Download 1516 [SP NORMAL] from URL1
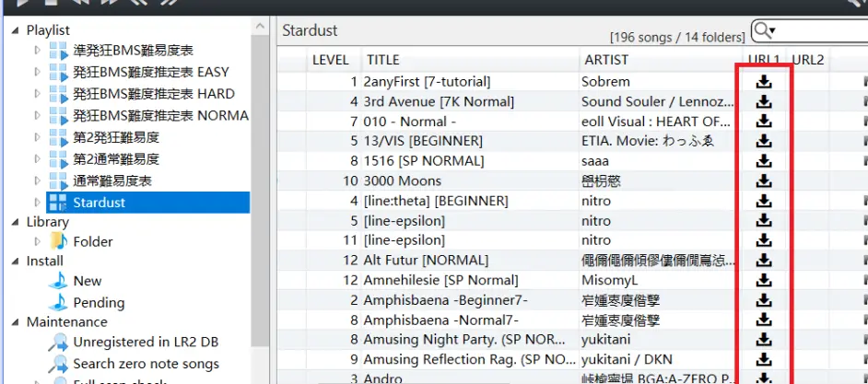This screenshot has height=384, width=868. pyautogui.click(x=764, y=161)
